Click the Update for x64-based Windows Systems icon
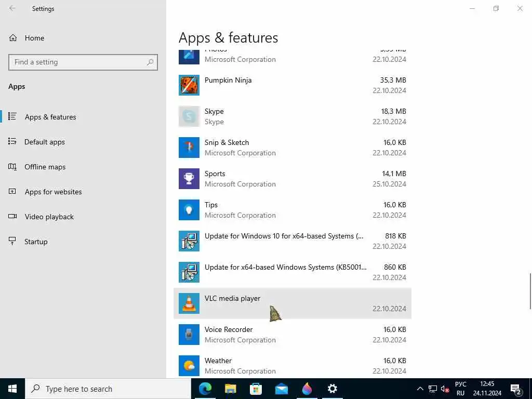The image size is (532, 399). (189, 272)
